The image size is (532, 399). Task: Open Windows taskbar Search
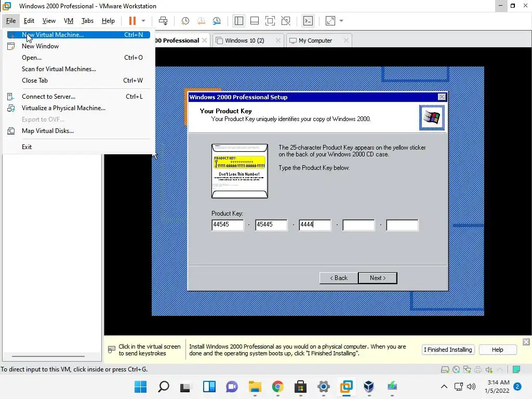point(164,387)
